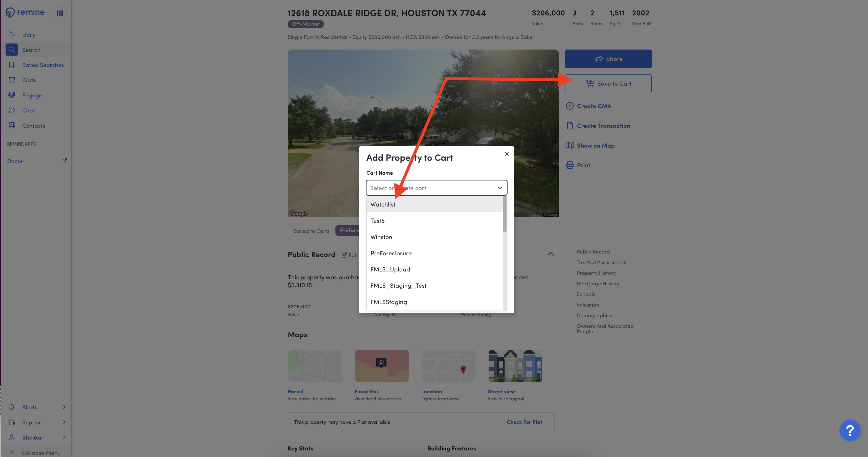Viewport: 868px width, 457px height.
Task: Select PreForeclosure from the cart list
Action: pyautogui.click(x=435, y=253)
